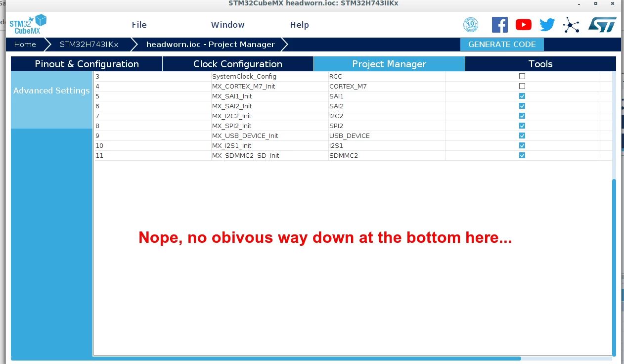Uncheck the MX_I2S1_Init checkbox
624x364 pixels.
522,145
